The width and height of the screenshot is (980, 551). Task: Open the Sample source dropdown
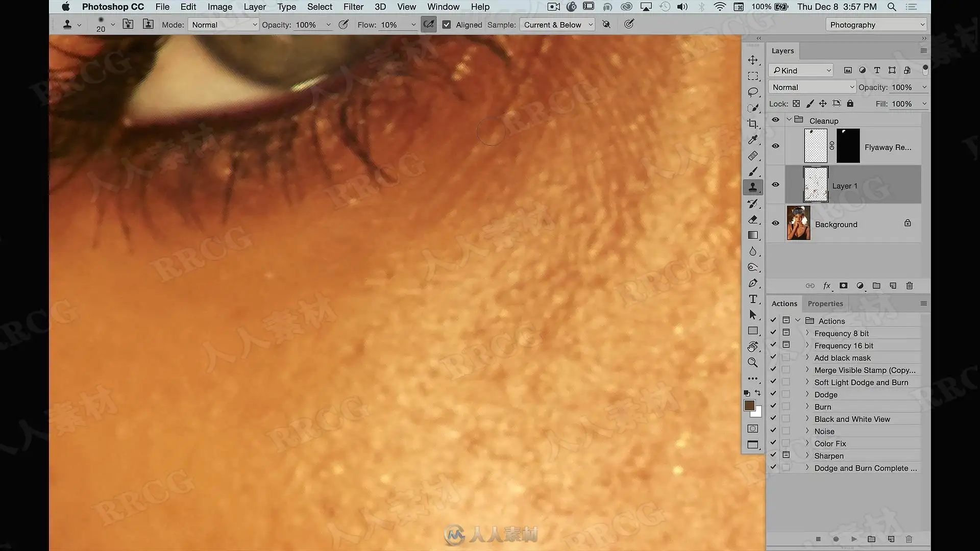coord(557,24)
